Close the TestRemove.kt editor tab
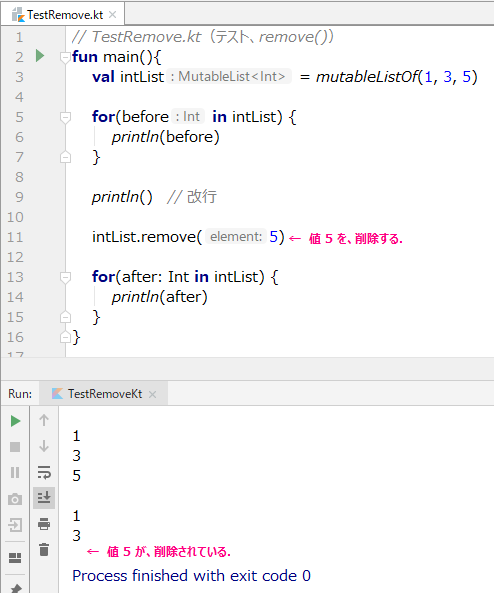The height and width of the screenshot is (593, 494). pyautogui.click(x=112, y=15)
